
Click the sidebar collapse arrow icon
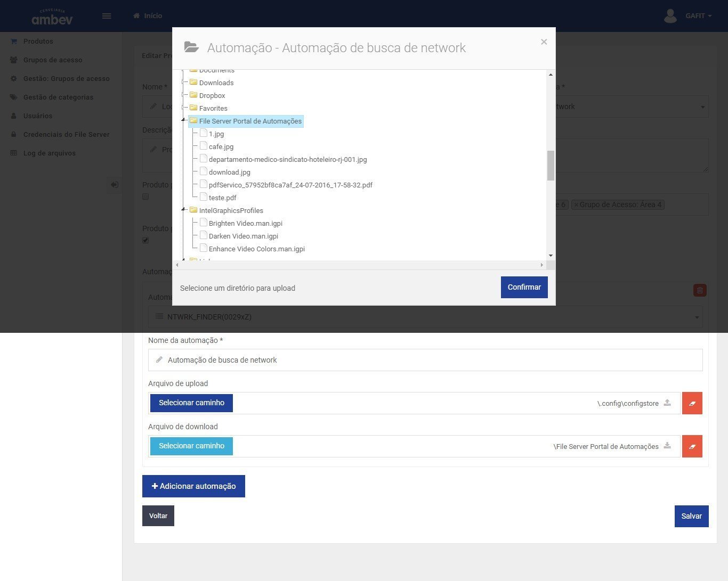[114, 185]
